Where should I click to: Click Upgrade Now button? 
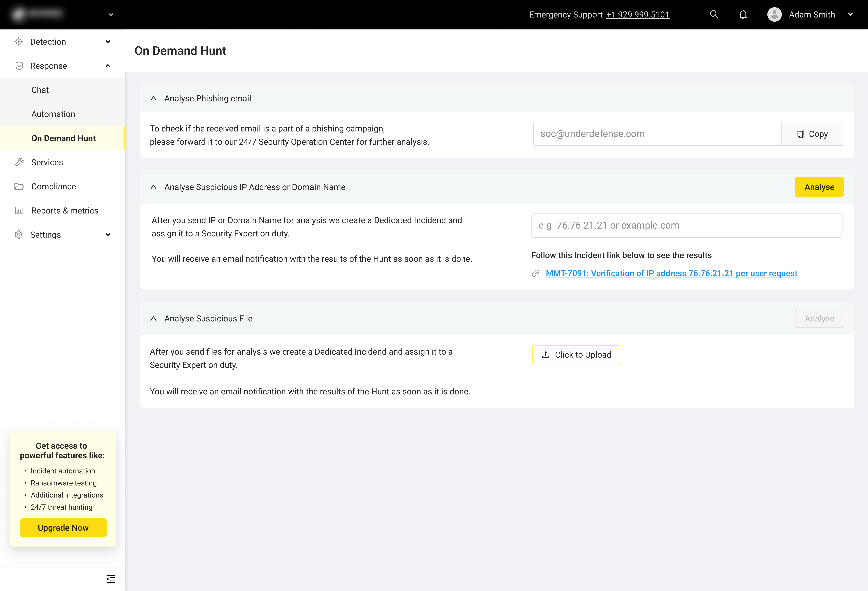click(63, 528)
